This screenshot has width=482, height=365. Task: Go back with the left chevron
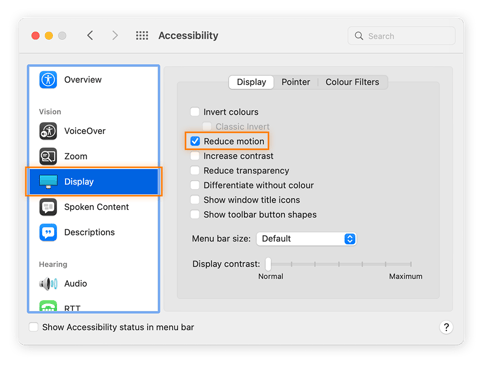(90, 35)
